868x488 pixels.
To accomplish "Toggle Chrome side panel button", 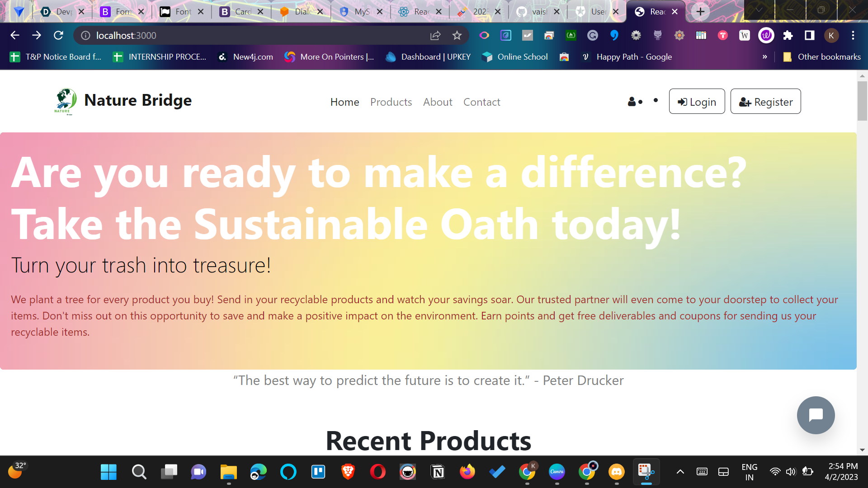I will tap(809, 35).
